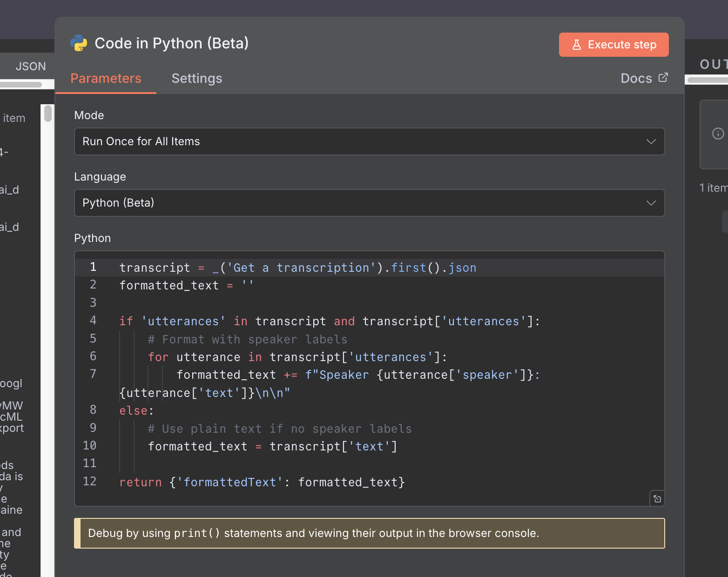Screen dimensions: 728x577
Task: Switch to the Settings tab
Action: click(x=196, y=78)
